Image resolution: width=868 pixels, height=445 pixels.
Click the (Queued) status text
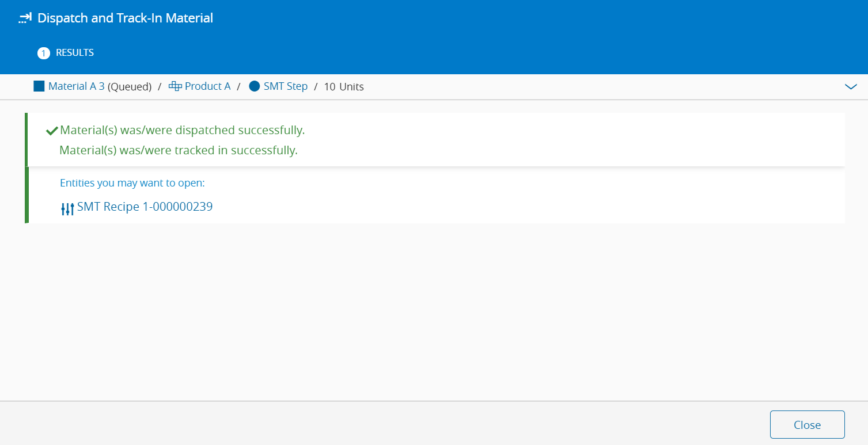point(130,87)
